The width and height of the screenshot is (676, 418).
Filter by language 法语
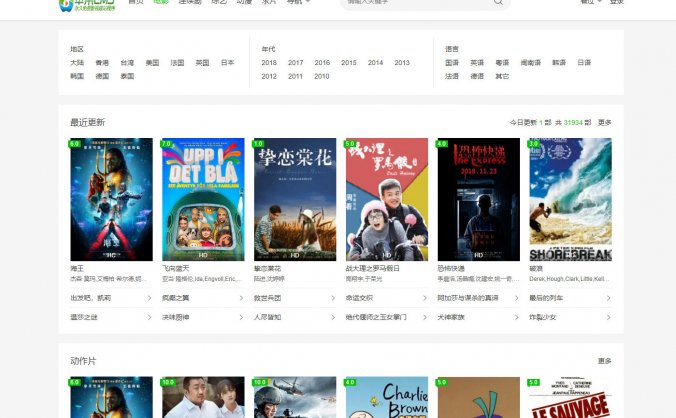pyautogui.click(x=452, y=76)
